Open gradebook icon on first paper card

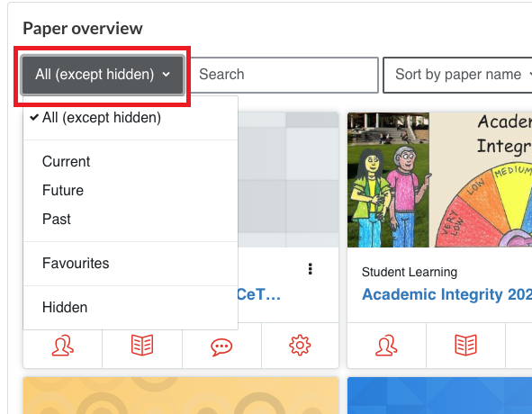[142, 345]
